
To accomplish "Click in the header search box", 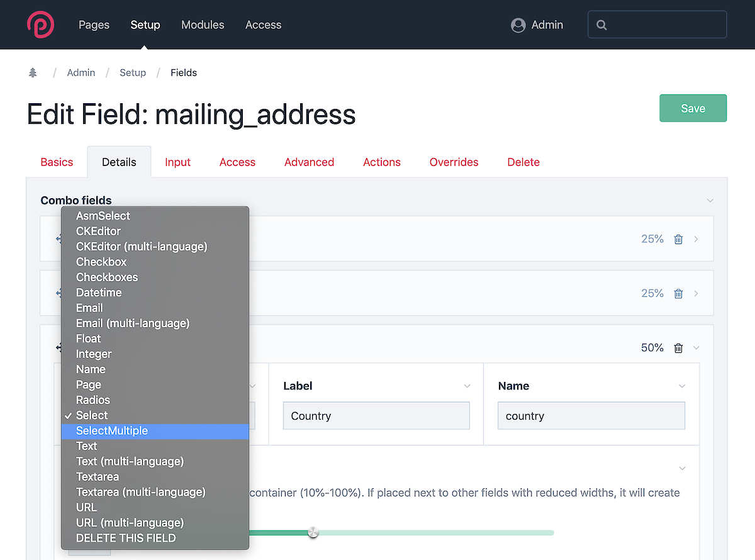I will pyautogui.click(x=657, y=25).
